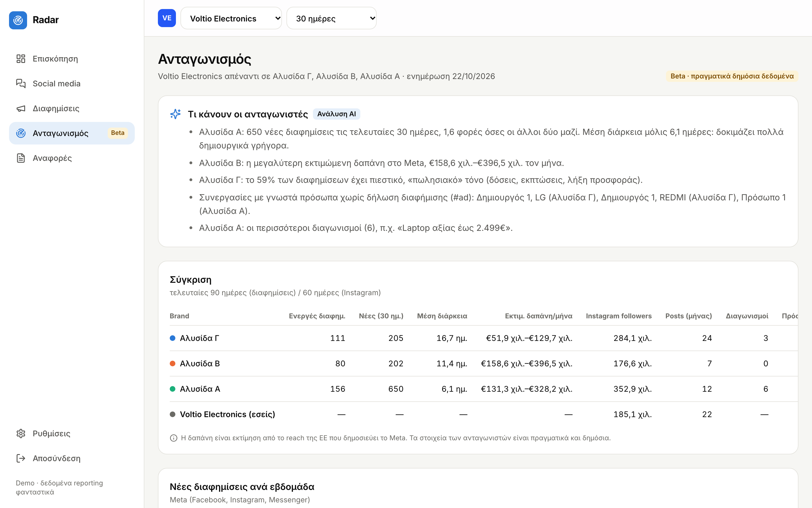Image resolution: width=812 pixels, height=508 pixels.
Task: Click the Radar logo icon
Action: (x=18, y=20)
